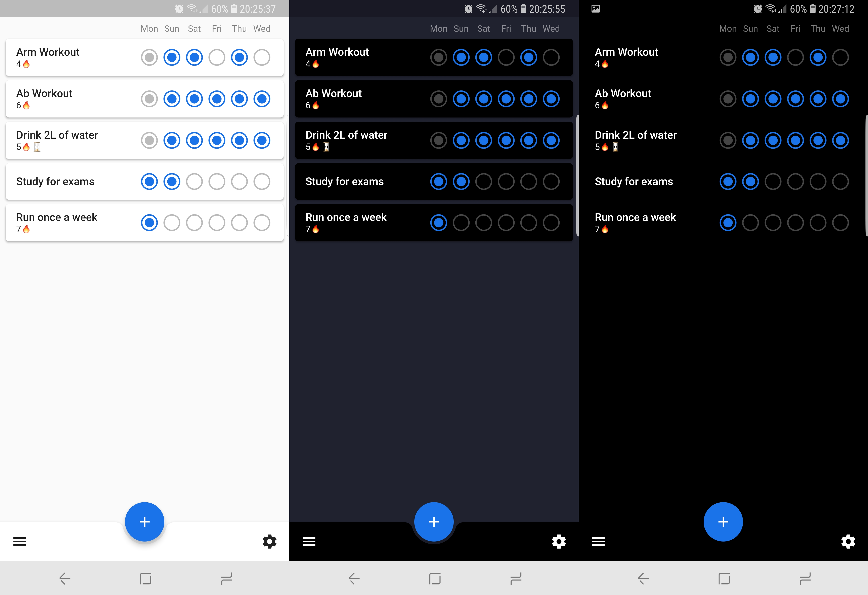Screen dimensions: 868x595
Task: Add new habit with plus button, light screen
Action: (144, 522)
